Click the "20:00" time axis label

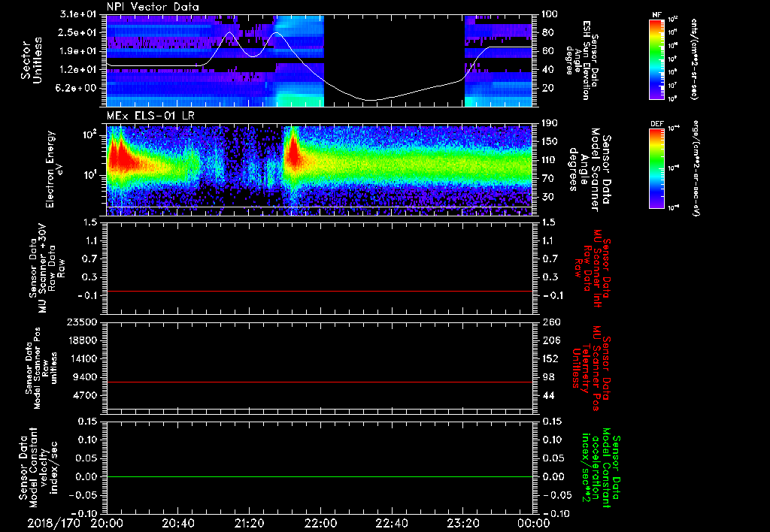[107, 523]
